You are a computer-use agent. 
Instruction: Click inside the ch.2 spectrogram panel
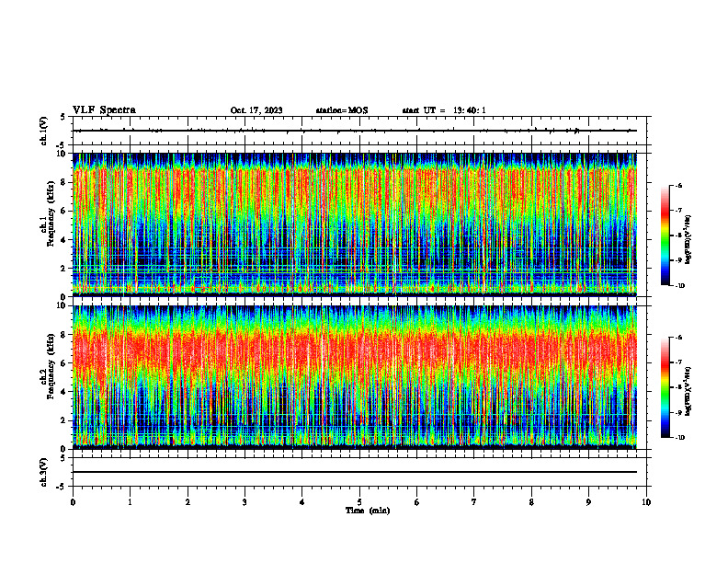[355, 377]
